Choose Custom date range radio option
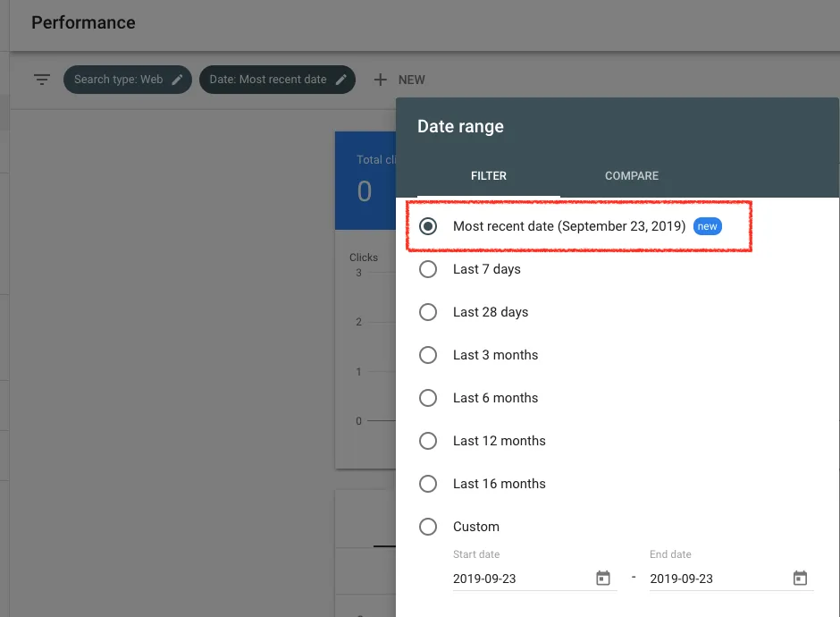The width and height of the screenshot is (840, 617). (428, 527)
